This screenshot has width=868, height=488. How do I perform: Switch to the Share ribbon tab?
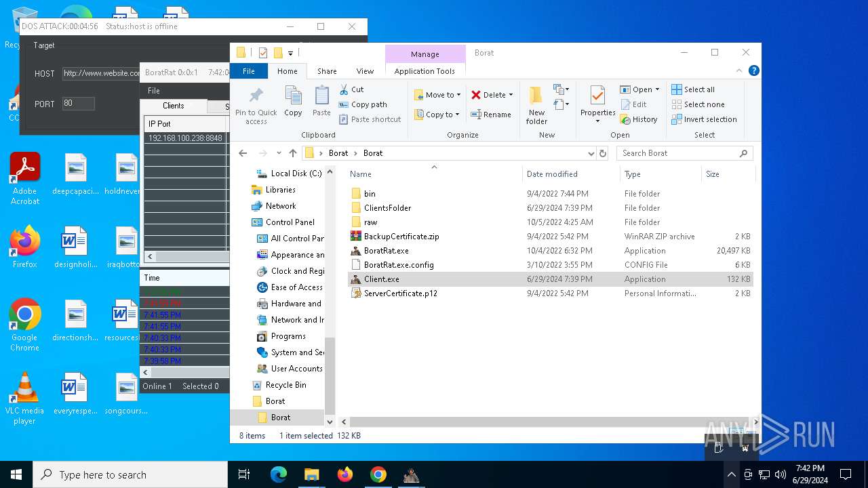pyautogui.click(x=327, y=71)
